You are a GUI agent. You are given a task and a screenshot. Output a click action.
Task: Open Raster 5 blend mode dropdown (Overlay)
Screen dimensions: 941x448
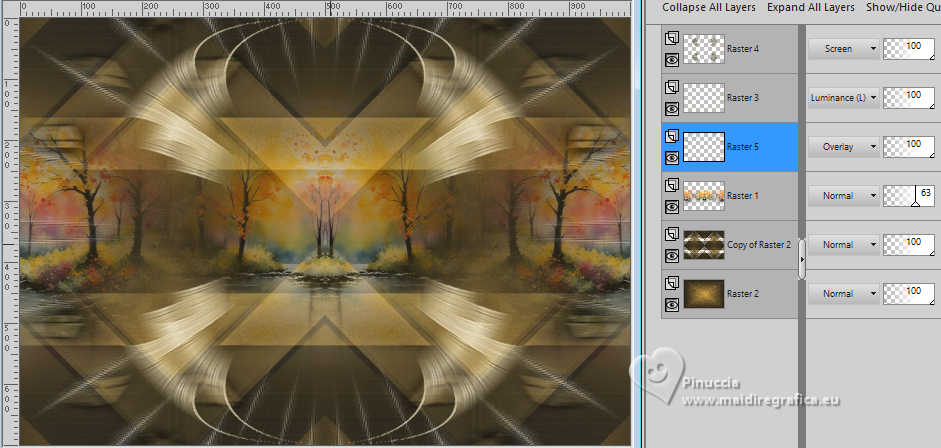[843, 147]
